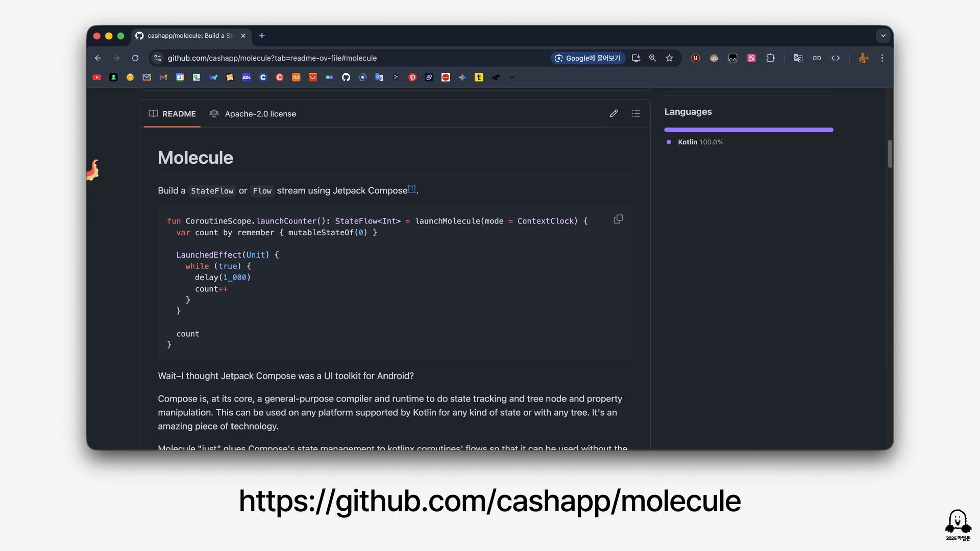
Task: Reload the page
Action: pyautogui.click(x=135, y=58)
